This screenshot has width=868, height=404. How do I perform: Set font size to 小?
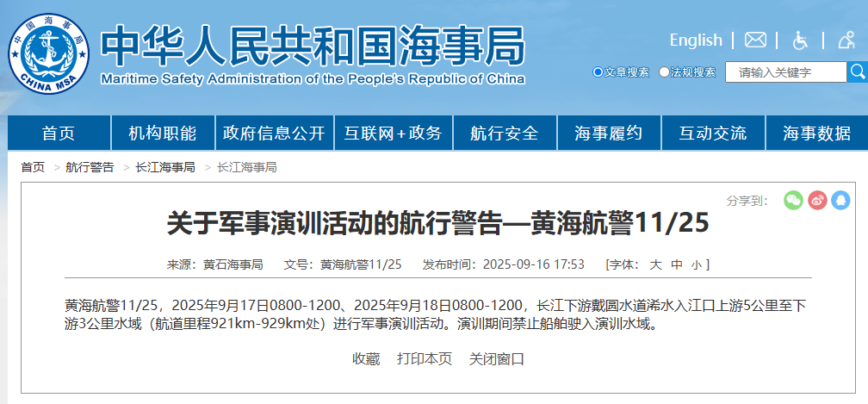[695, 264]
